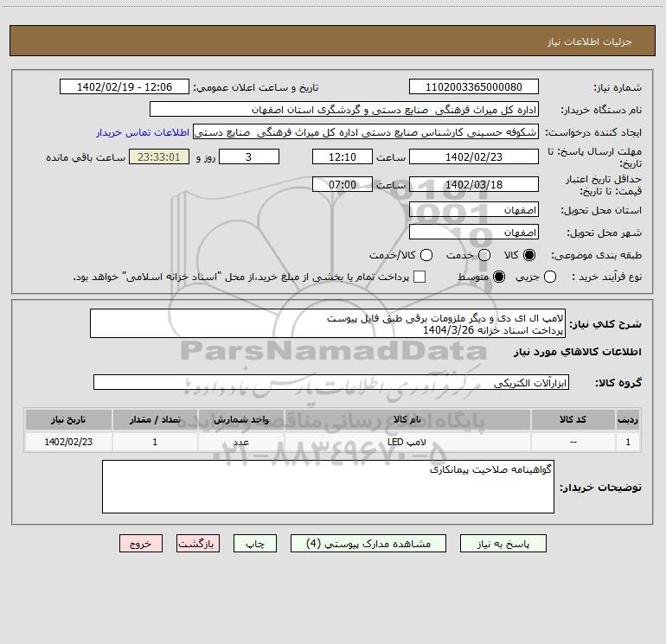Viewport: 666px width, 644px height.
Task: Click the ردیف column header
Action: tap(628, 419)
